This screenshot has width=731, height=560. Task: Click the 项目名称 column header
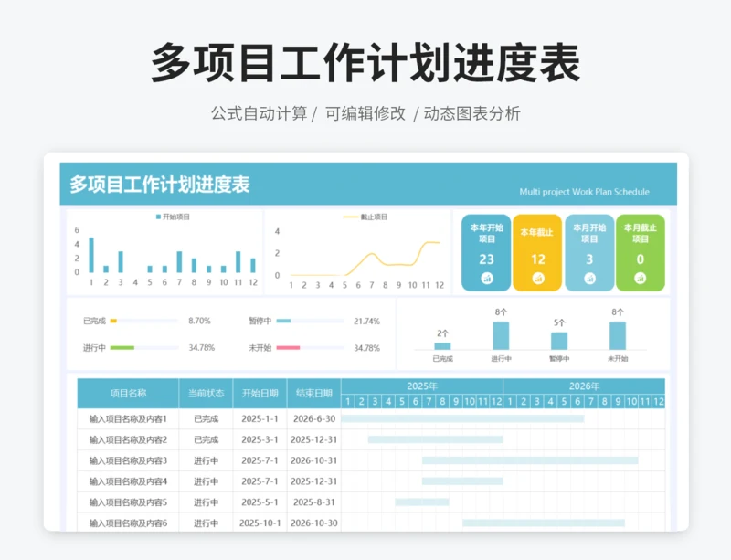(128, 394)
